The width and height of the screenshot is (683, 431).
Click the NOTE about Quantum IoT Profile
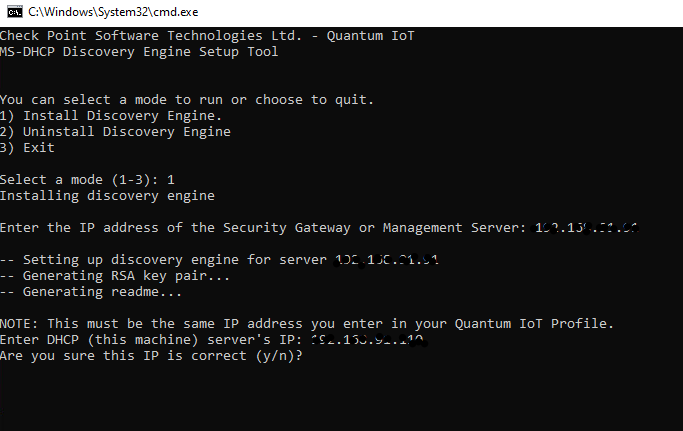point(307,324)
